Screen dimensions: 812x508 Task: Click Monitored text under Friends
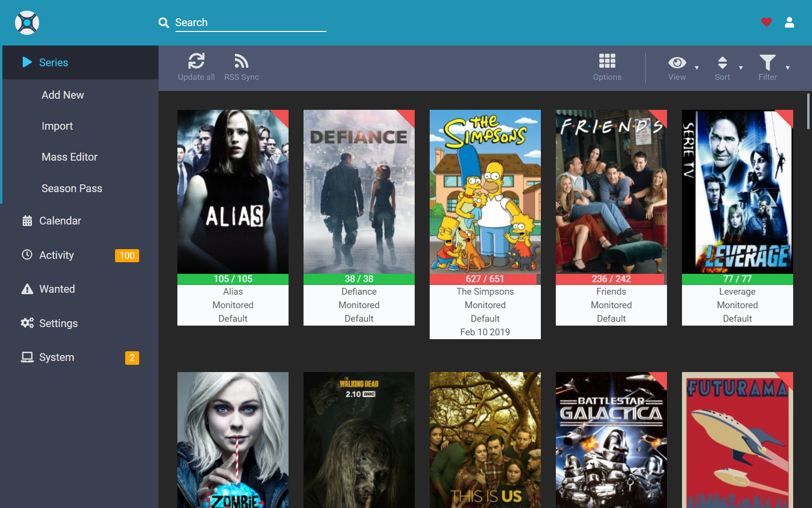[x=611, y=305]
